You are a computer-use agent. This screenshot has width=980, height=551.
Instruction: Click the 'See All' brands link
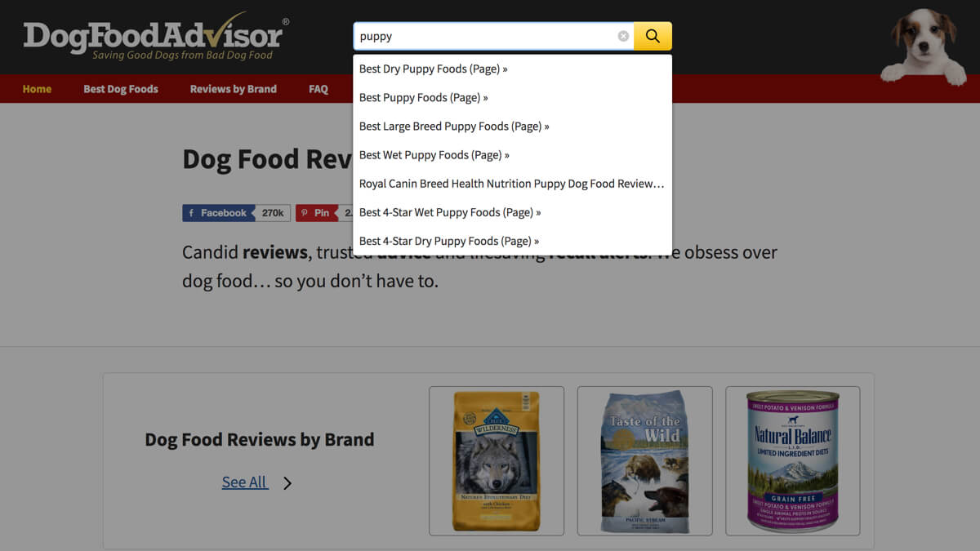(244, 482)
